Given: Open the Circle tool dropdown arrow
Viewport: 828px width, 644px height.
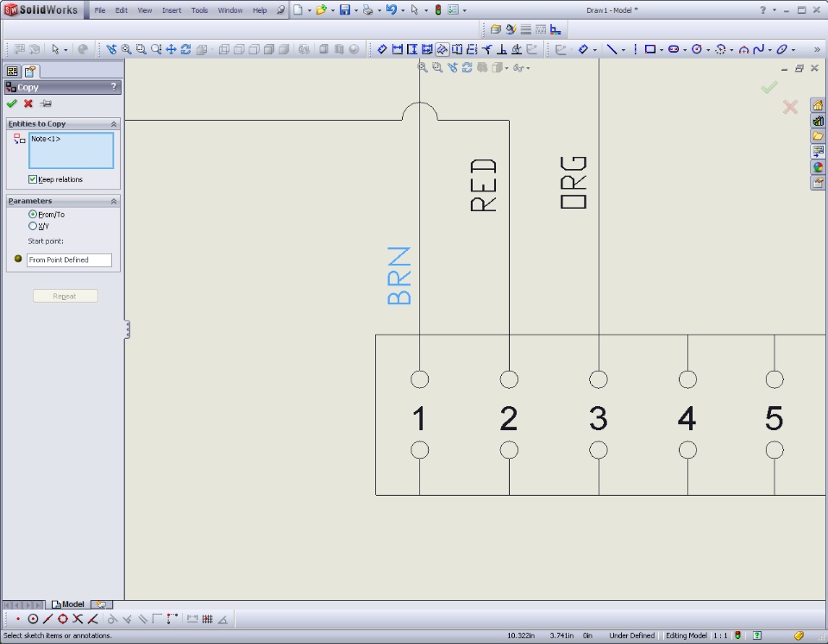Looking at the screenshot, I should click(x=707, y=50).
